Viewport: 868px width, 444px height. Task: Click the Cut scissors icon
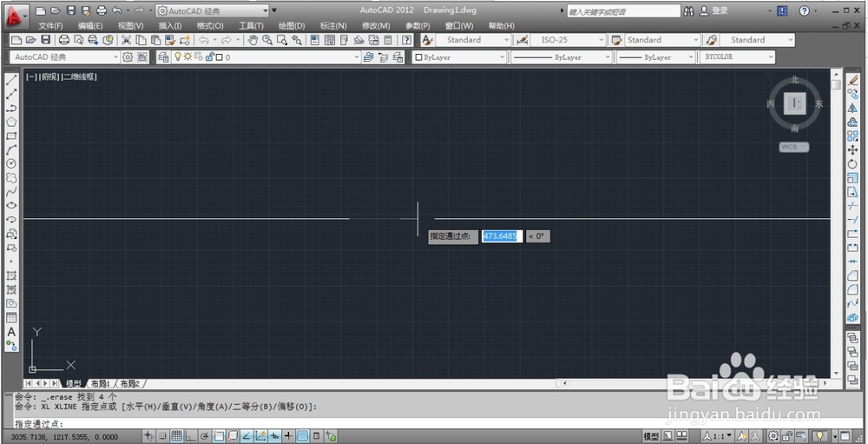point(126,40)
